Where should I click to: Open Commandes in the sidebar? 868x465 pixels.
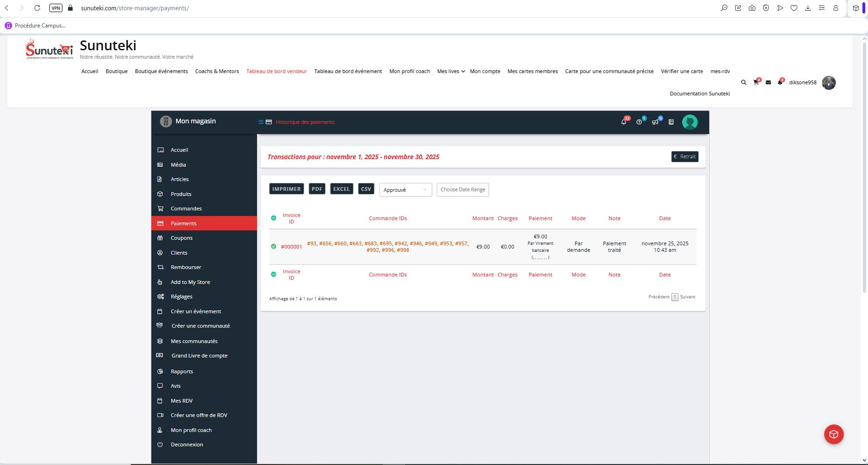tap(186, 209)
